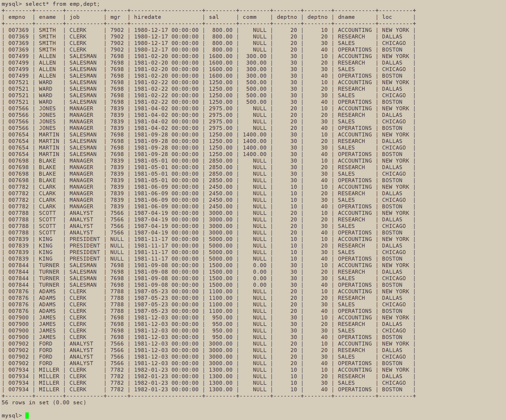This screenshot has width=506, height=420.
Task: Click the "select* from emp,dept;" command text
Action: (62, 4)
